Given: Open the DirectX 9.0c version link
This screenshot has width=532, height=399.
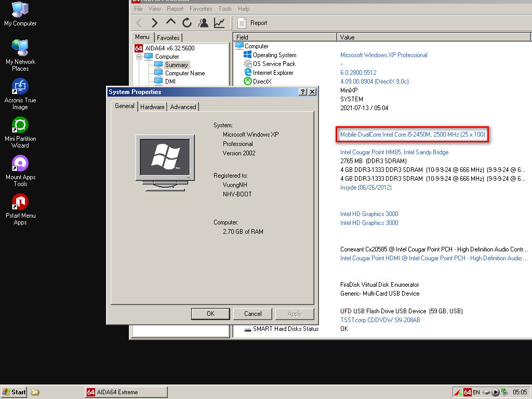Looking at the screenshot, I should [x=375, y=82].
